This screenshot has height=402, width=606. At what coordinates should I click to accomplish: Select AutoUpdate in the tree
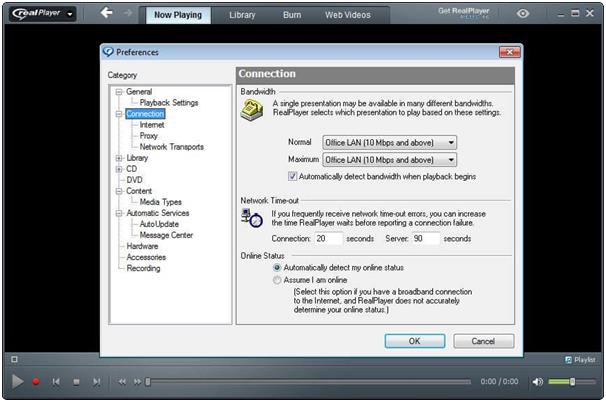click(159, 224)
